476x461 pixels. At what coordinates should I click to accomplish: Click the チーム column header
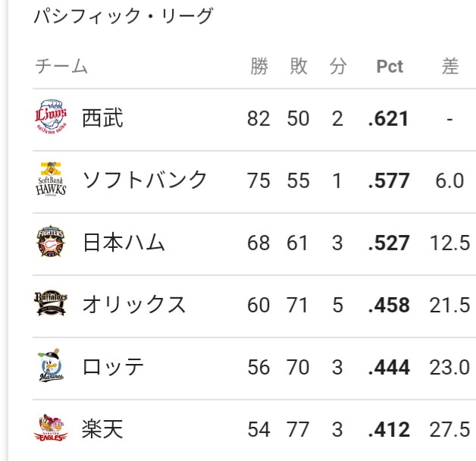pyautogui.click(x=61, y=66)
